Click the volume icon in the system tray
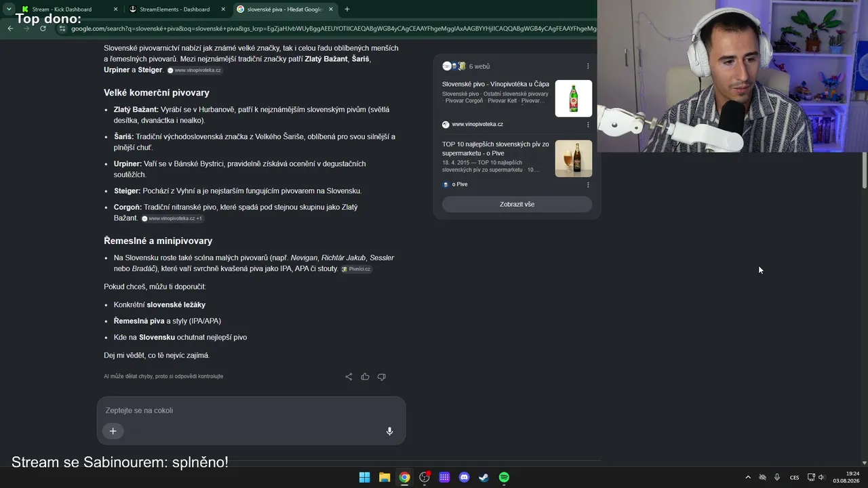Viewport: 868px width, 488px height. (x=821, y=477)
